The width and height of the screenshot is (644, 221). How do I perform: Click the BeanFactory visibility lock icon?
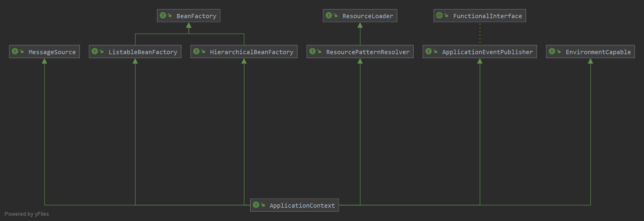coord(170,15)
